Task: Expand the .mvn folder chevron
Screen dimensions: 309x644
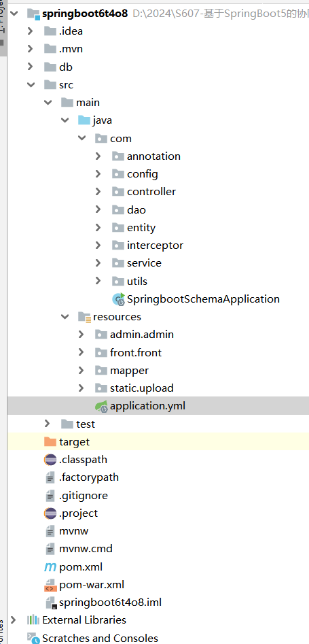Action: click(x=30, y=48)
